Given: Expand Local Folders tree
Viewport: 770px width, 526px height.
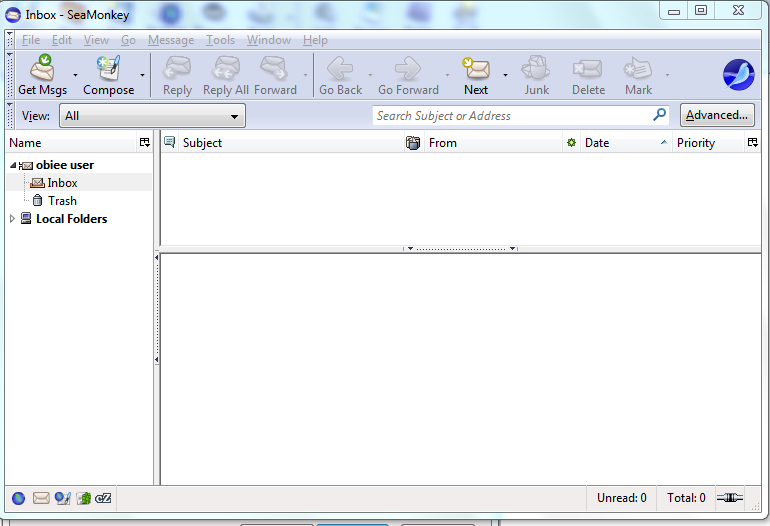Looking at the screenshot, I should (x=12, y=219).
